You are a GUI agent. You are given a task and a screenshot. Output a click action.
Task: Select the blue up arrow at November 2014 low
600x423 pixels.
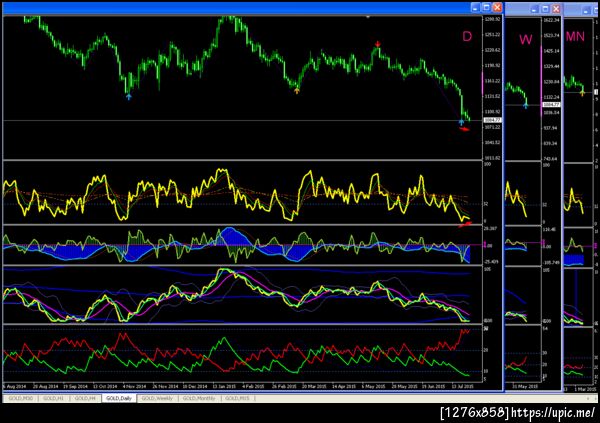(129, 96)
